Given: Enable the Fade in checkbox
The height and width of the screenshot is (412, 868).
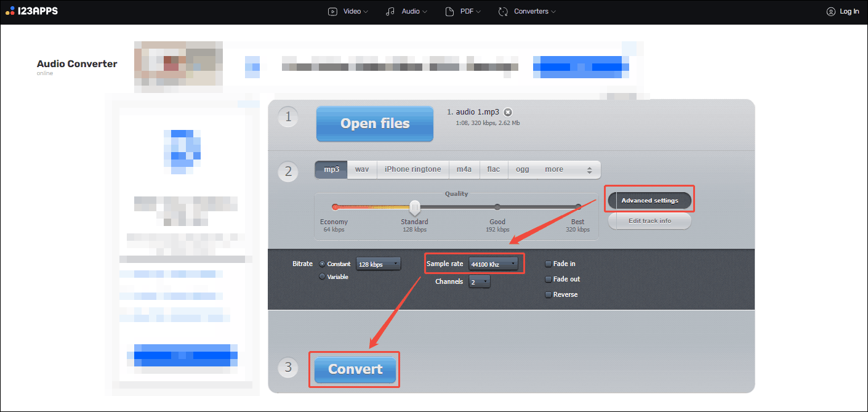Looking at the screenshot, I should point(548,264).
